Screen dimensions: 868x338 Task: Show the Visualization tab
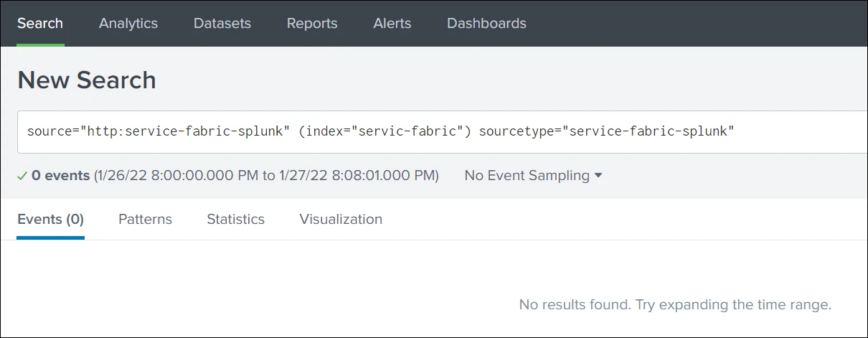tap(341, 220)
